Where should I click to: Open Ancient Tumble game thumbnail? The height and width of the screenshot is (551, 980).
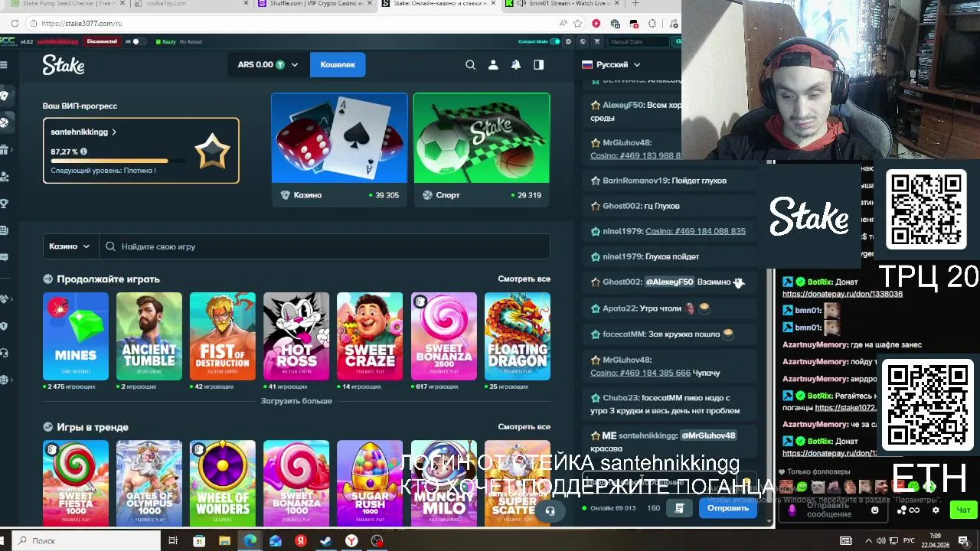pyautogui.click(x=149, y=336)
